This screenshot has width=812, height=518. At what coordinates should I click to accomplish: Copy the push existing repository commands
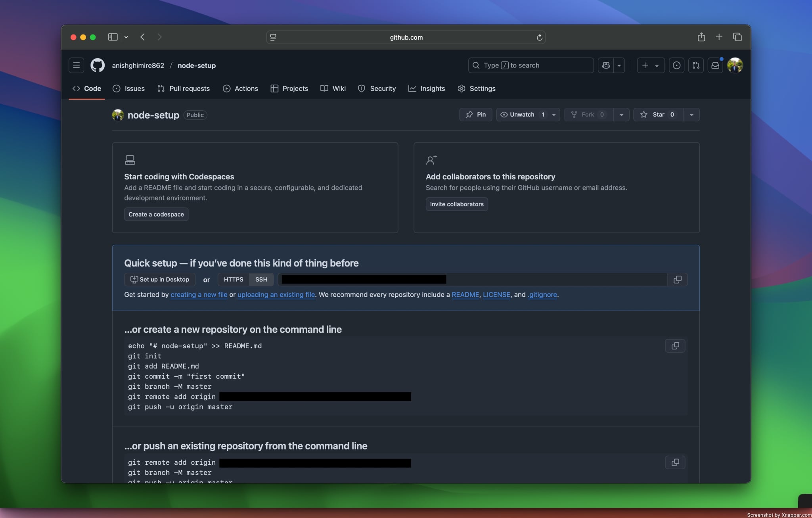[x=675, y=462]
